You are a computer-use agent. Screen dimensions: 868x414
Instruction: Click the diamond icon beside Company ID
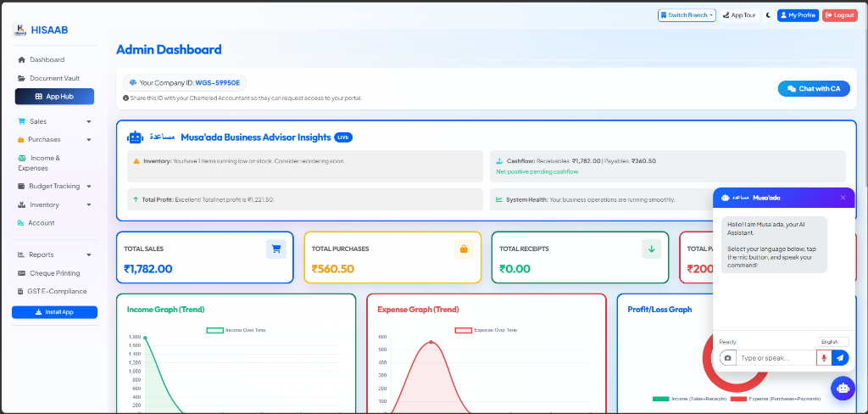pyautogui.click(x=133, y=82)
